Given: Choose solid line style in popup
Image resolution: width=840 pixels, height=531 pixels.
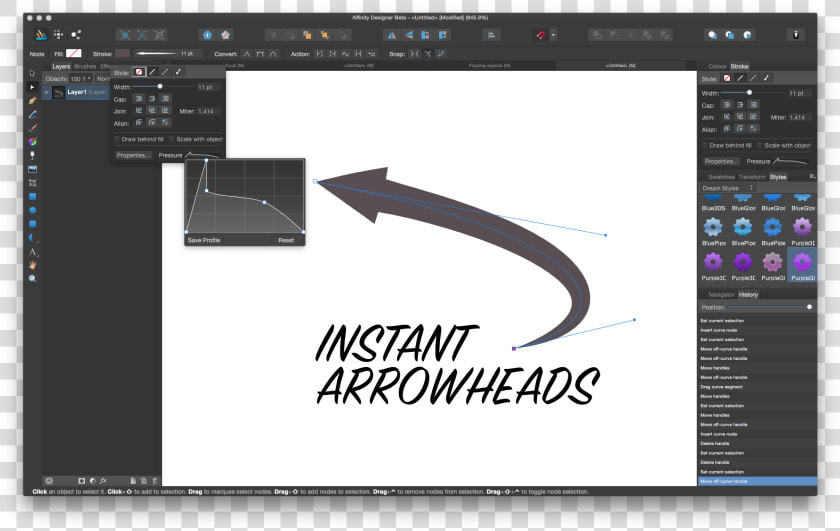Looking at the screenshot, I should point(152,72).
